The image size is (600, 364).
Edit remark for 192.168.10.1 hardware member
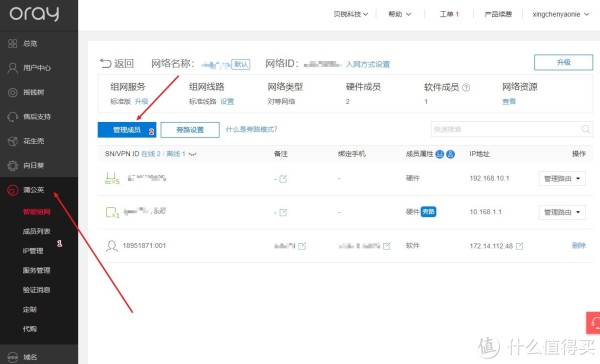[283, 179]
